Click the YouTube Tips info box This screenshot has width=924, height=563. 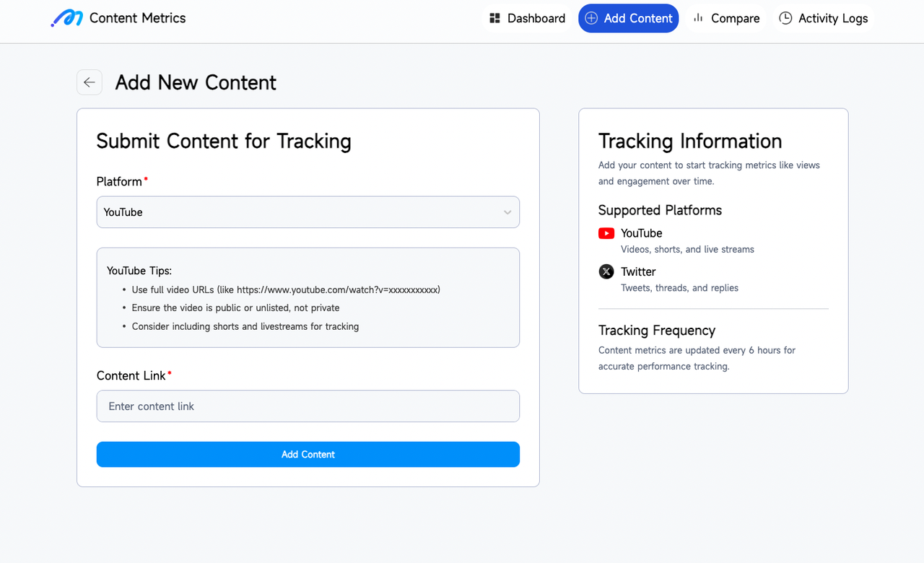[x=308, y=297]
